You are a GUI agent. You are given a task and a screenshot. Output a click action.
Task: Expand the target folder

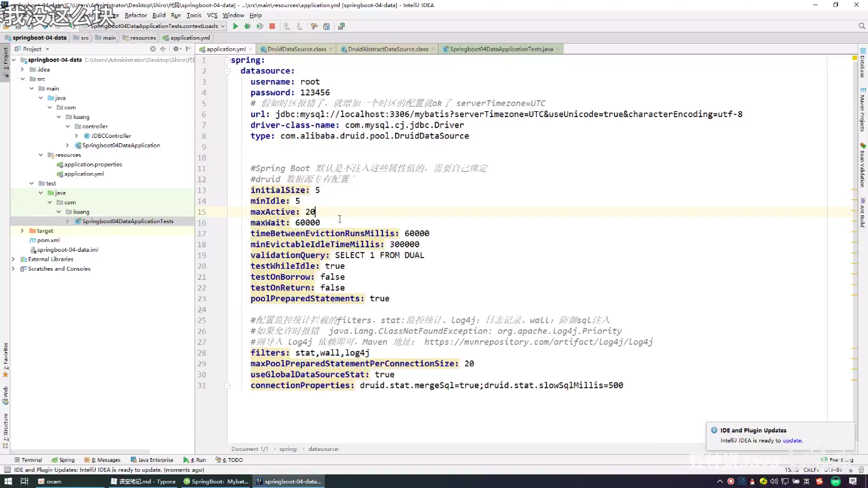point(23,231)
